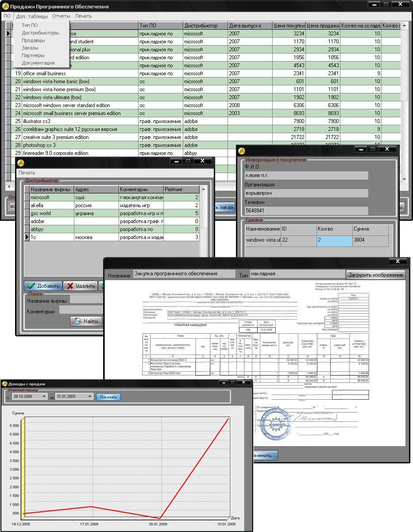Click the green checkmark icon on Добавить
The image size is (413, 532).
(31, 286)
